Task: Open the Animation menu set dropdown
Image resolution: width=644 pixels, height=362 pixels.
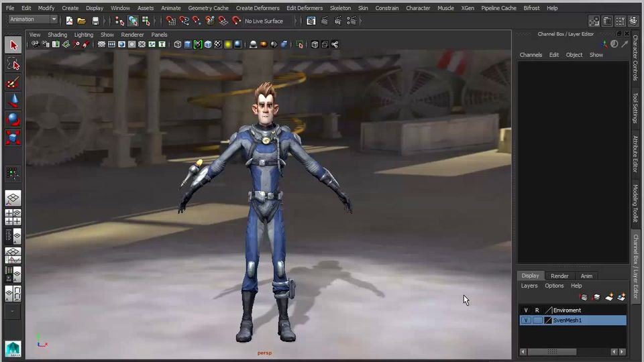Action: pos(33,19)
